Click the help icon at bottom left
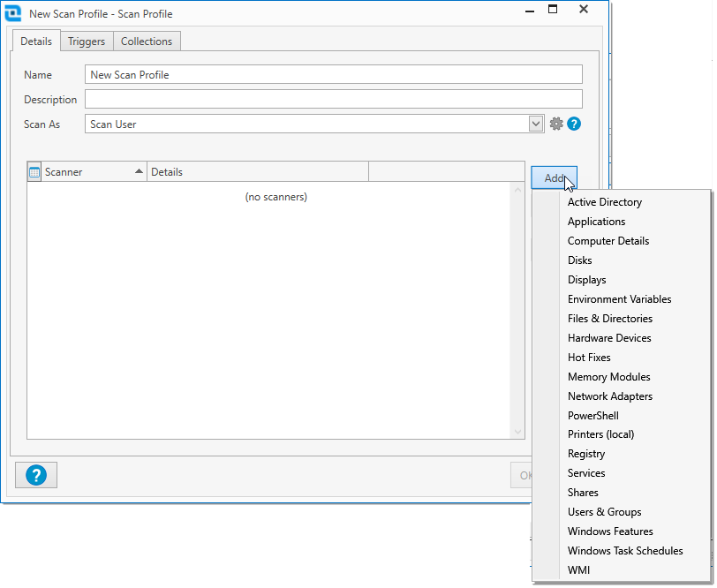Screen dimensions: 717x588 click(35, 475)
